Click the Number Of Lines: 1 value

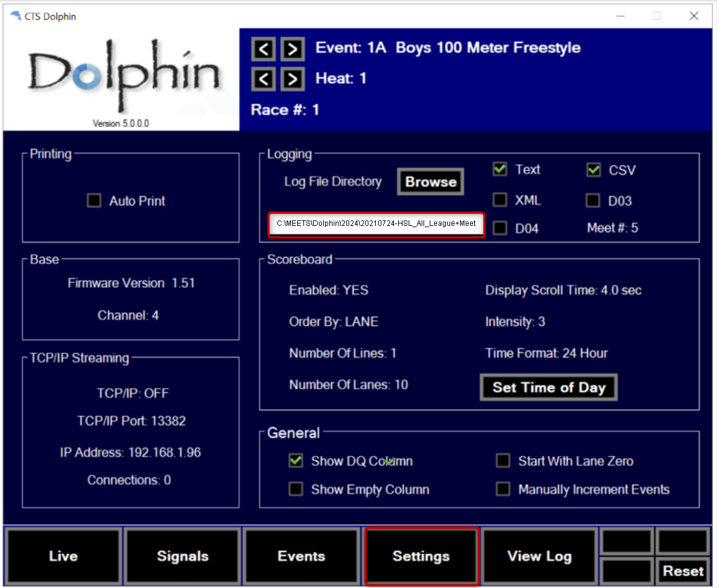pyautogui.click(x=343, y=353)
